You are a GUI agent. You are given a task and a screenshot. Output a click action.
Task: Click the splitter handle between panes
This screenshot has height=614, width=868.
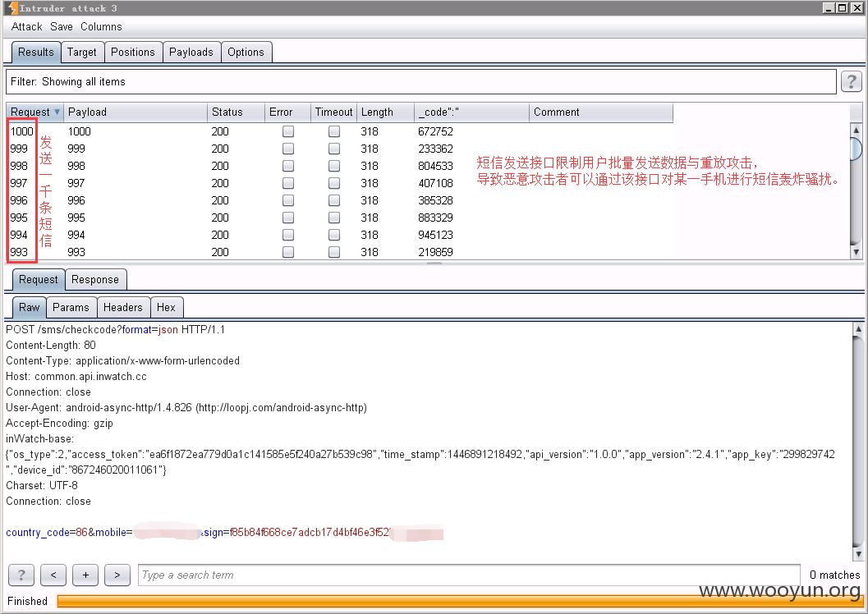(434, 263)
